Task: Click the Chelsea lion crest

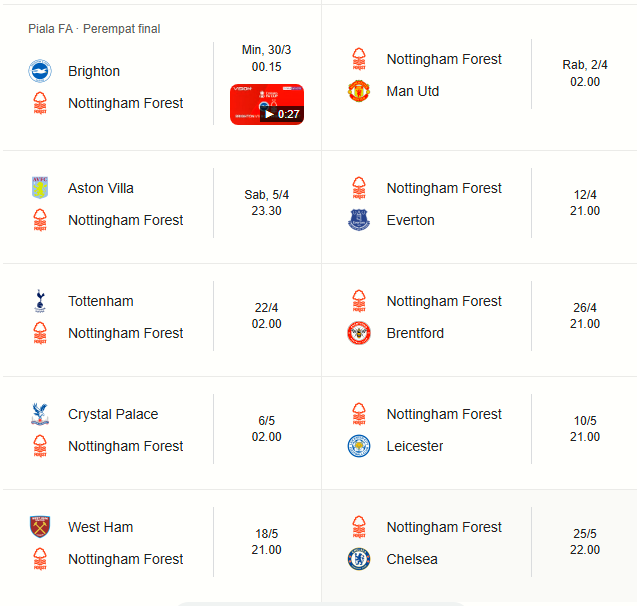Action: pos(359,559)
